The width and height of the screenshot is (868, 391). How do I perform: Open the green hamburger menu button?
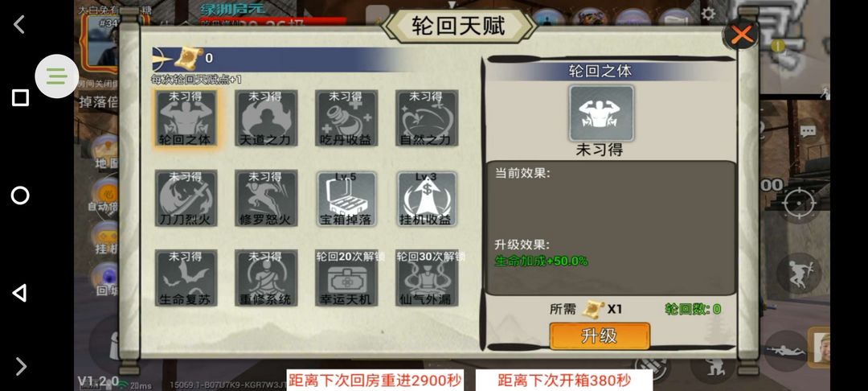56,76
